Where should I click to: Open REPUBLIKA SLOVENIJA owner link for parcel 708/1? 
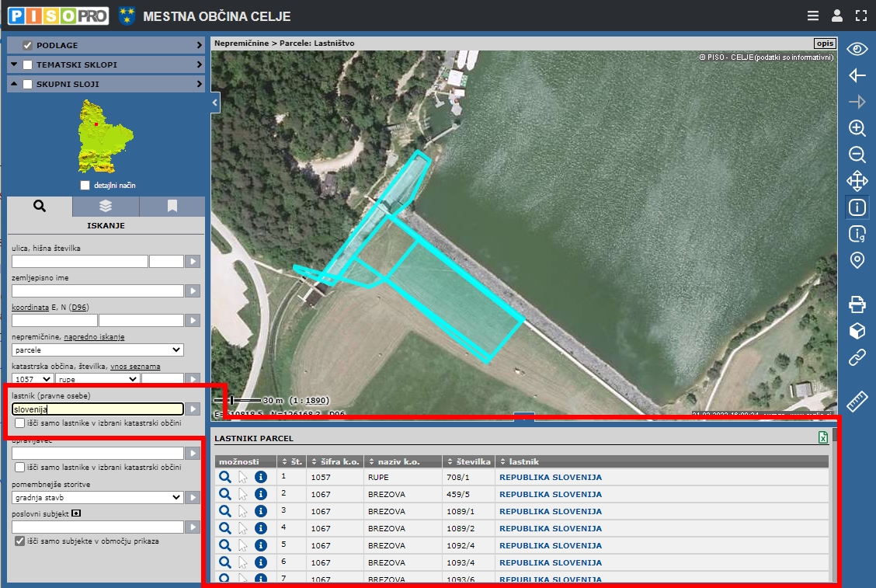tap(550, 477)
